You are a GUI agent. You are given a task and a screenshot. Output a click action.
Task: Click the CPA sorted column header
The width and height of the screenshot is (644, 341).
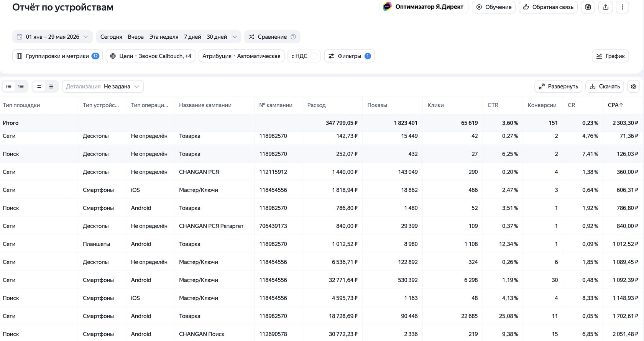point(615,105)
